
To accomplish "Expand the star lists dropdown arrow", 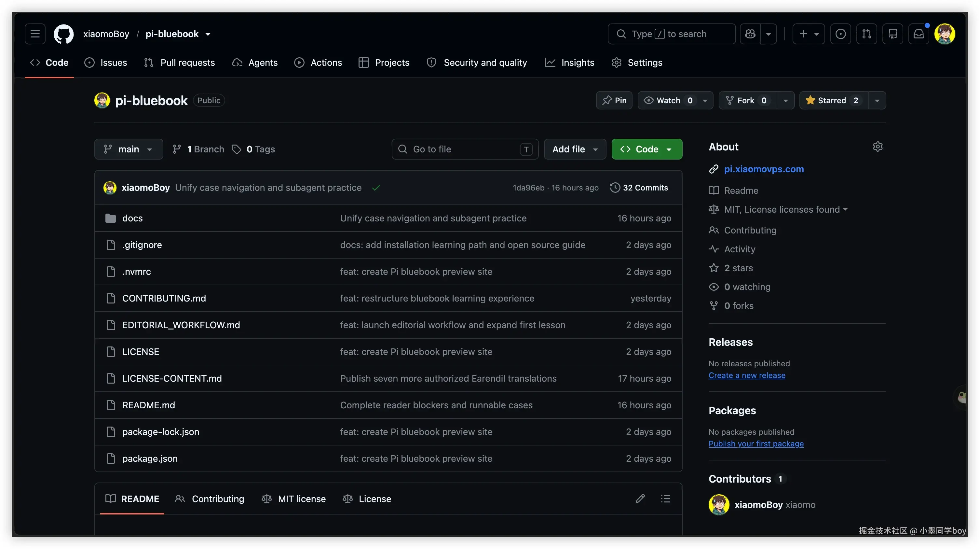I will 877,101.
